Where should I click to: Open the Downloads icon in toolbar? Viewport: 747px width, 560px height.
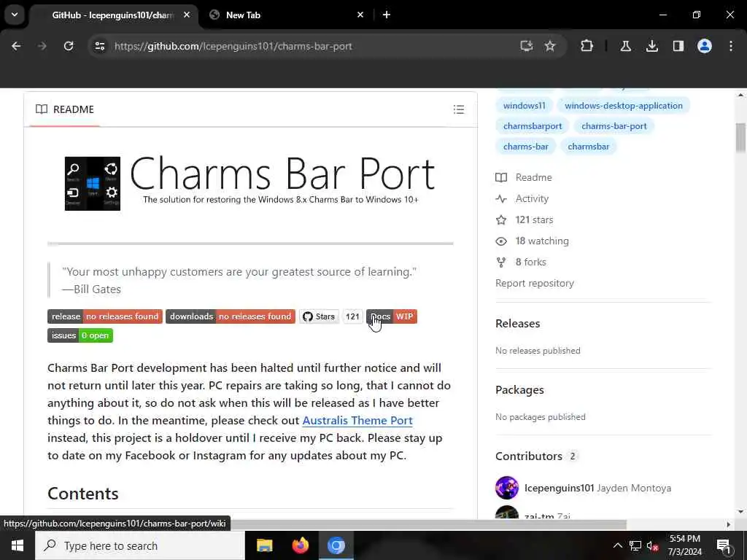[651, 46]
